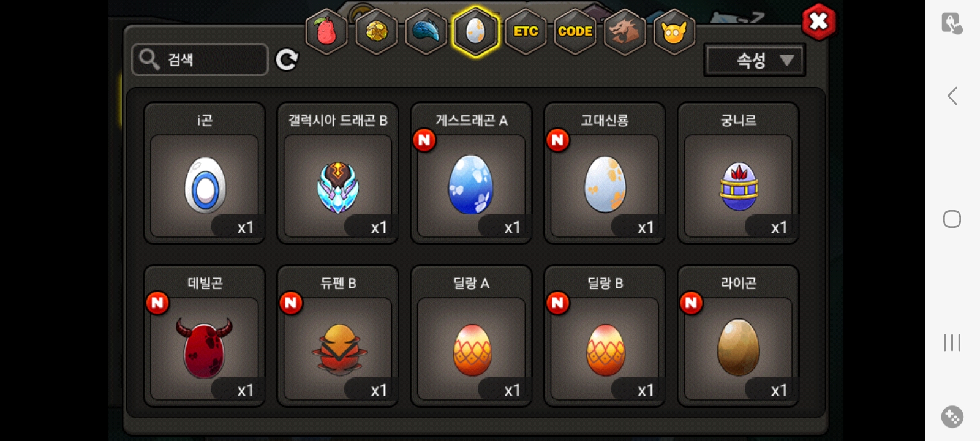Tap the Android back arrow
The height and width of the screenshot is (441, 980).
pos(952,96)
